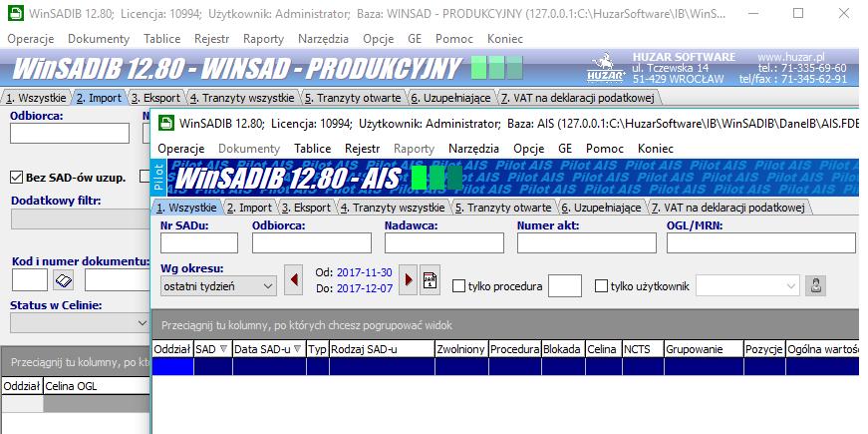Click the Do date 2017-12-07
This screenshot has height=434, width=868.
point(365,288)
